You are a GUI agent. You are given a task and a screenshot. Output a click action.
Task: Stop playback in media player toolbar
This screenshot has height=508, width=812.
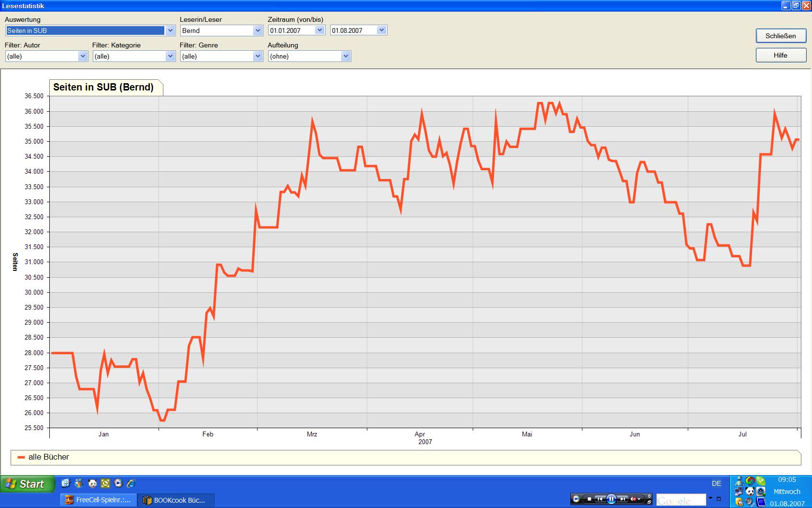click(x=589, y=499)
